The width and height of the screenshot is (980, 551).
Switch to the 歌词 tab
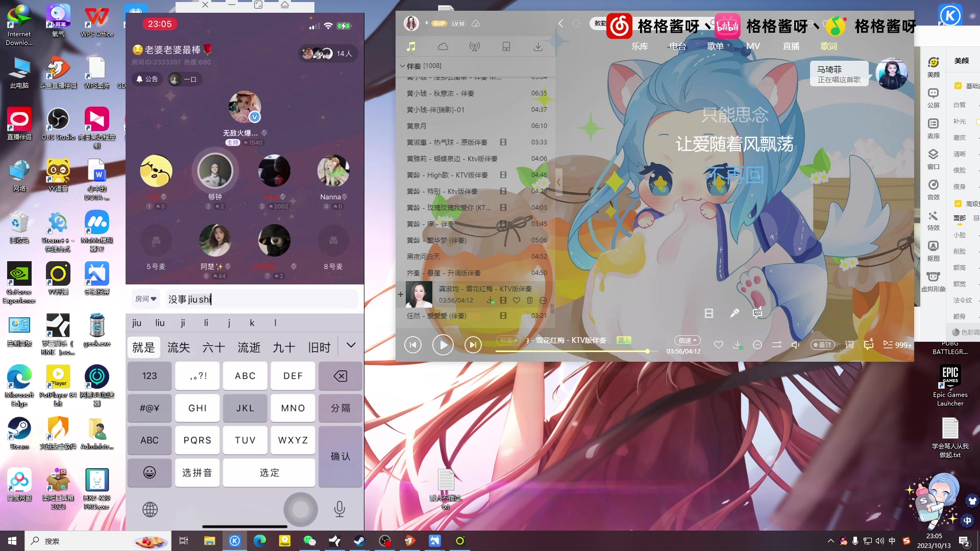(x=829, y=46)
